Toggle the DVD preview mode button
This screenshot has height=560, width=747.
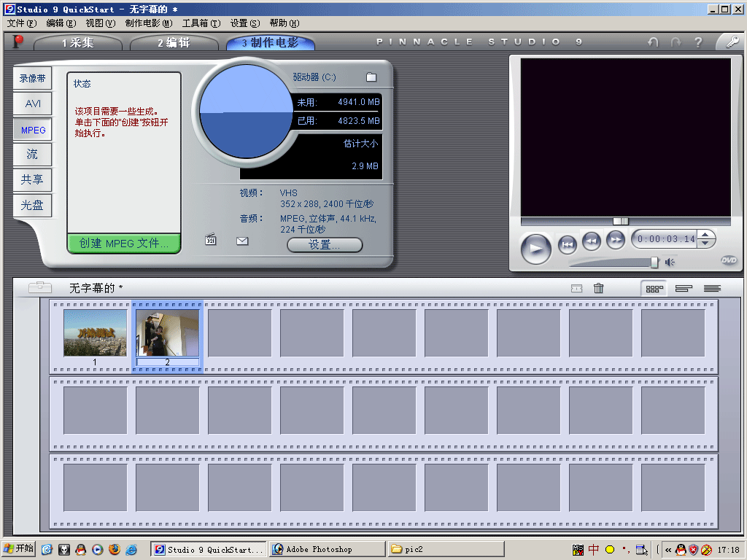[729, 260]
